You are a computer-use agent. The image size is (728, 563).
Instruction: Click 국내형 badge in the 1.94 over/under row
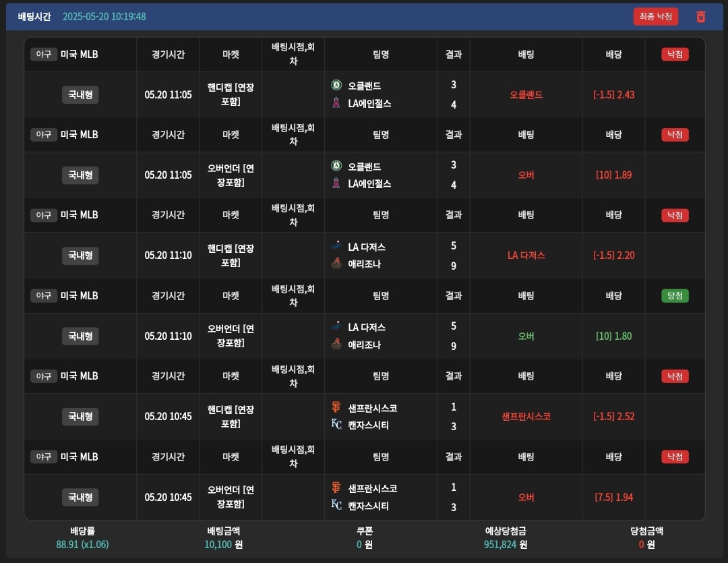tap(80, 497)
